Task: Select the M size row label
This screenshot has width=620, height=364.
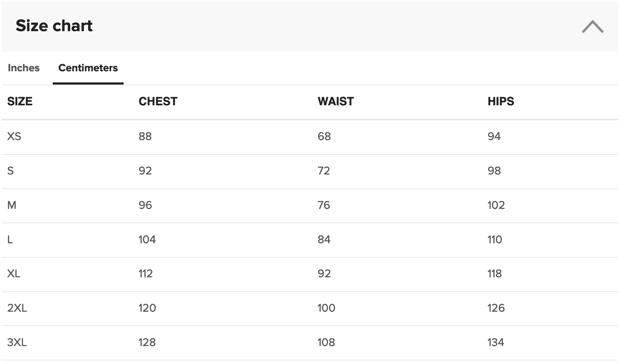Action: pyautogui.click(x=12, y=205)
